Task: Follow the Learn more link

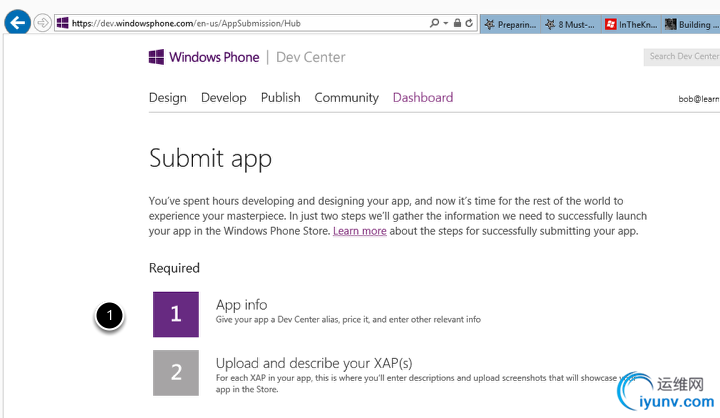Action: (360, 231)
